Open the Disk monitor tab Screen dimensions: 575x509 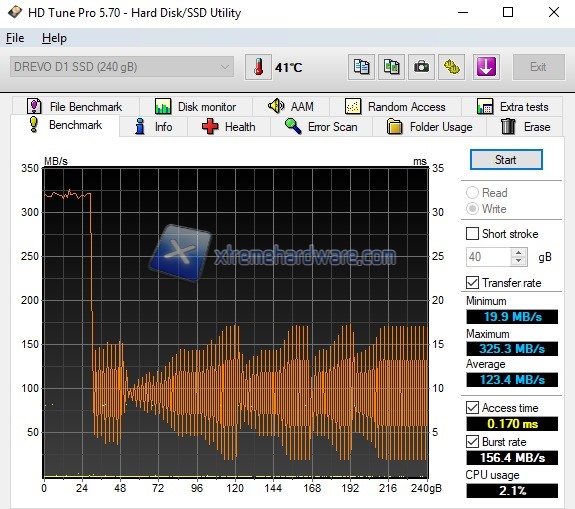(x=196, y=107)
